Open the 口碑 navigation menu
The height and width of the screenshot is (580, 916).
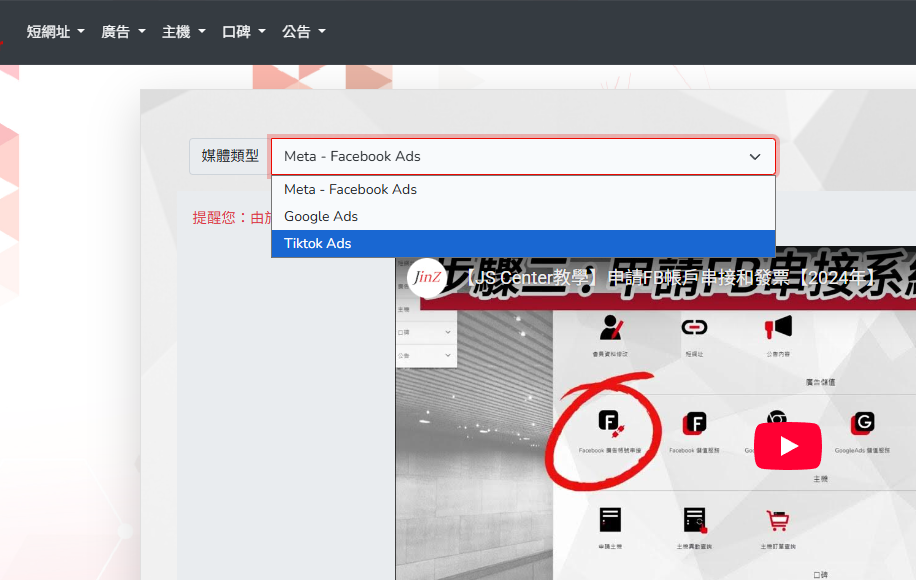click(243, 32)
